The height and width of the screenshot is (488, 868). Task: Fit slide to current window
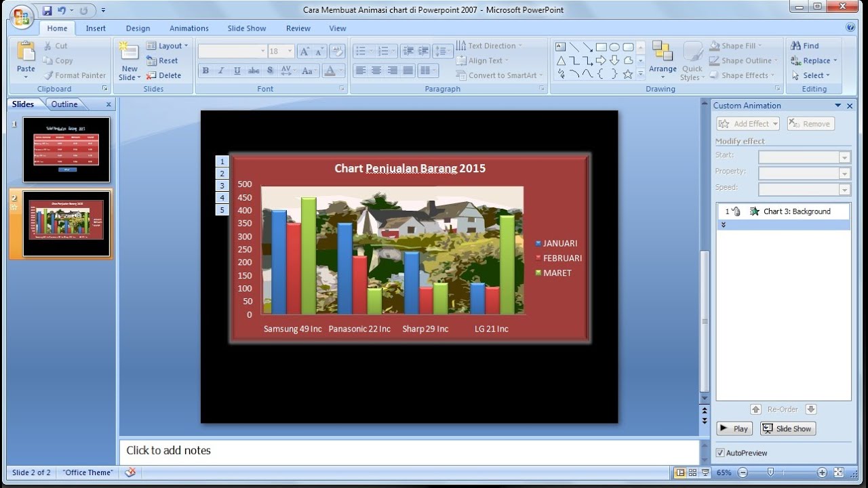(839, 472)
